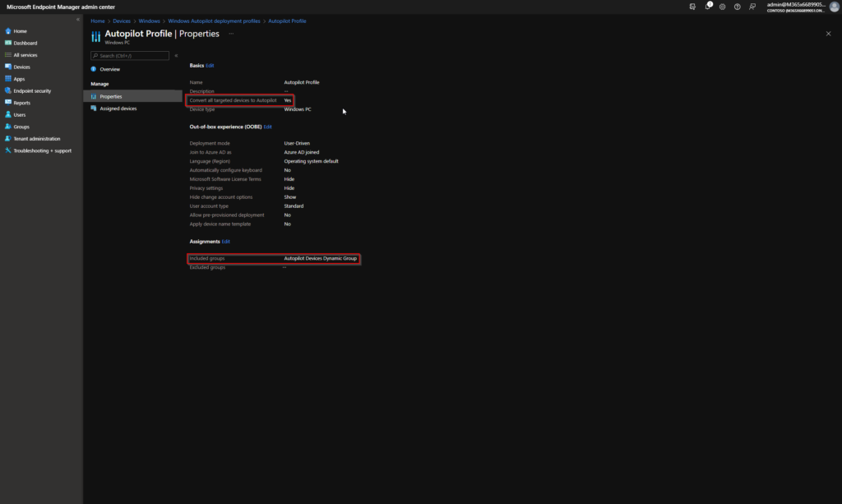The image size is (842, 504).
Task: Open Assigned devices in blade menu
Action: pyautogui.click(x=118, y=109)
